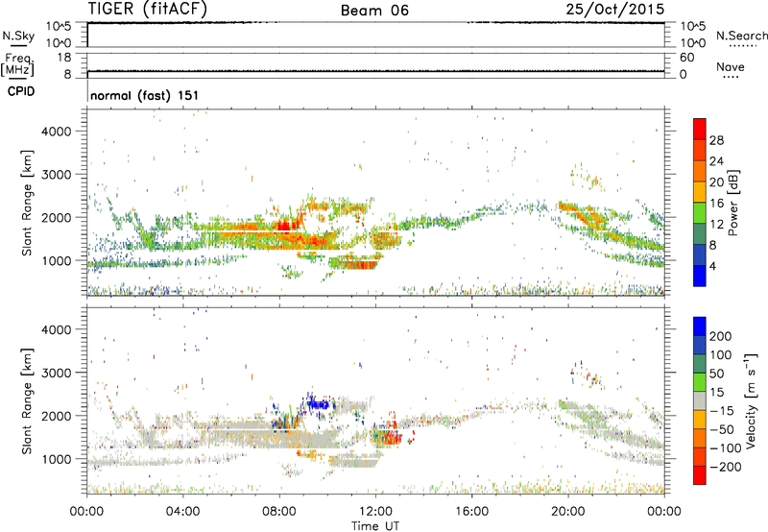Pick the bright blue bottom segment of Power colorbar
768x532 pixels.
pyautogui.click(x=700, y=276)
